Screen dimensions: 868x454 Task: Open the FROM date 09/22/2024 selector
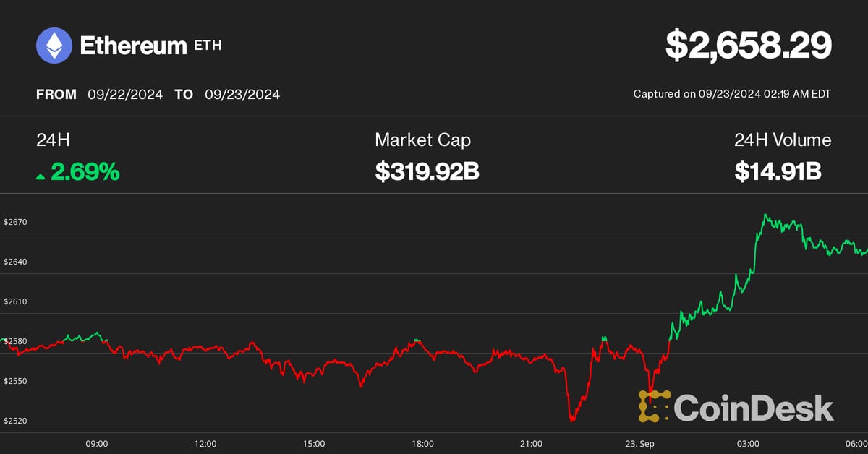(125, 94)
